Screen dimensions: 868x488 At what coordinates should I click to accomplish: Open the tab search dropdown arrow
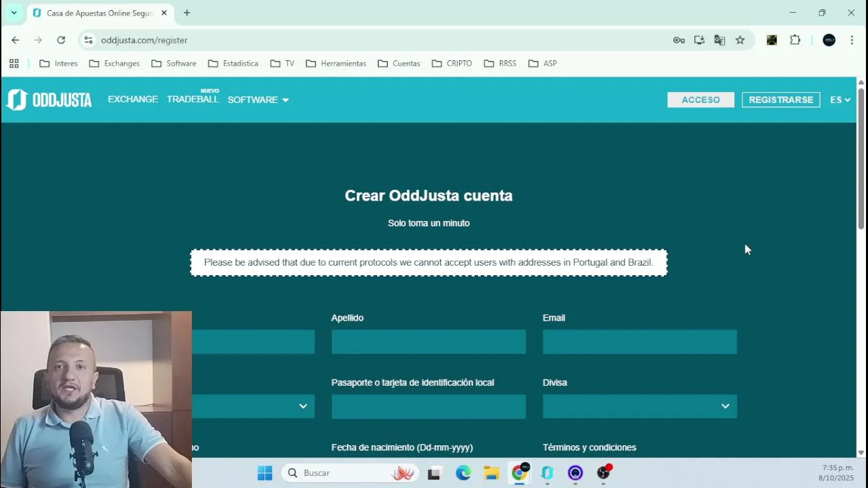(14, 13)
